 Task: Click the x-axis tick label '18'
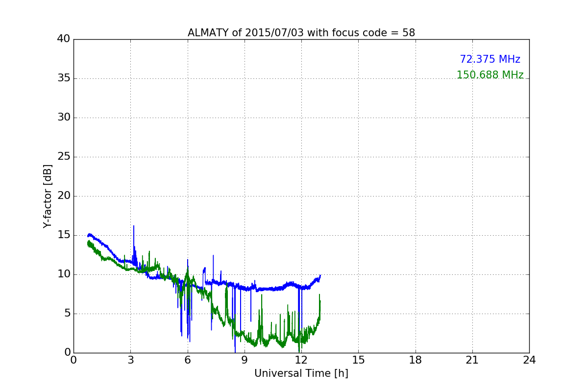tap(416, 360)
